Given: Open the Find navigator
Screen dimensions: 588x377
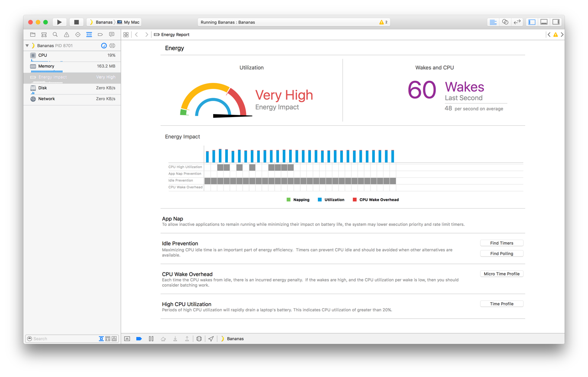Looking at the screenshot, I should tap(54, 35).
